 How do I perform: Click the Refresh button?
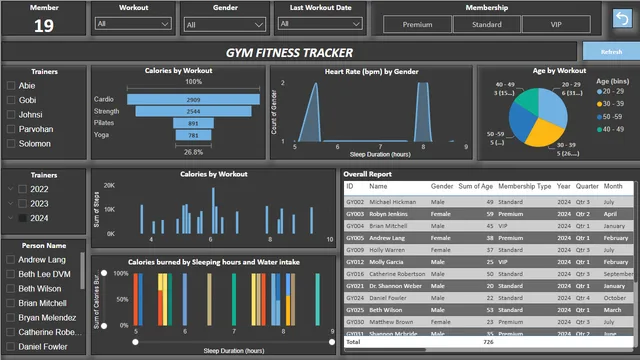[611, 52]
